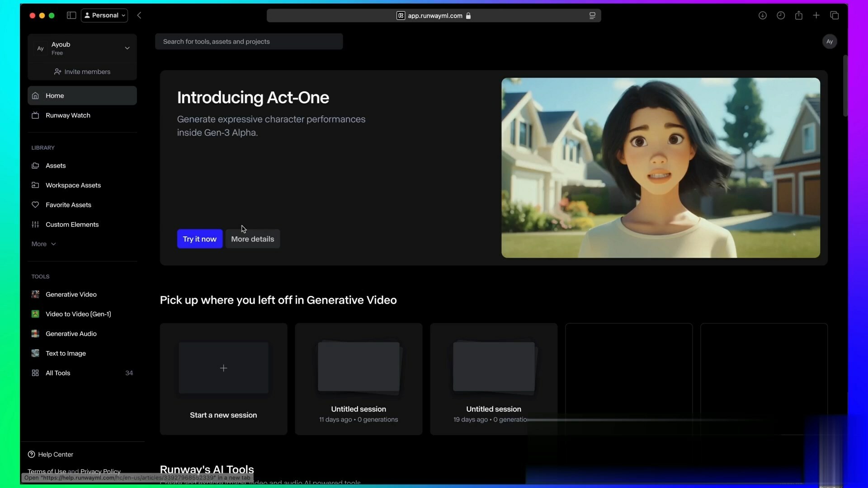This screenshot has width=868, height=488.
Task: Click the Runway Watch TV icon
Action: pos(35,116)
